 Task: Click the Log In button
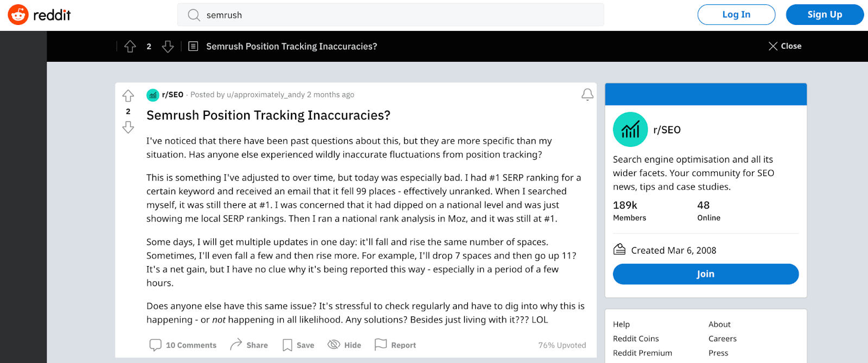[x=736, y=15]
